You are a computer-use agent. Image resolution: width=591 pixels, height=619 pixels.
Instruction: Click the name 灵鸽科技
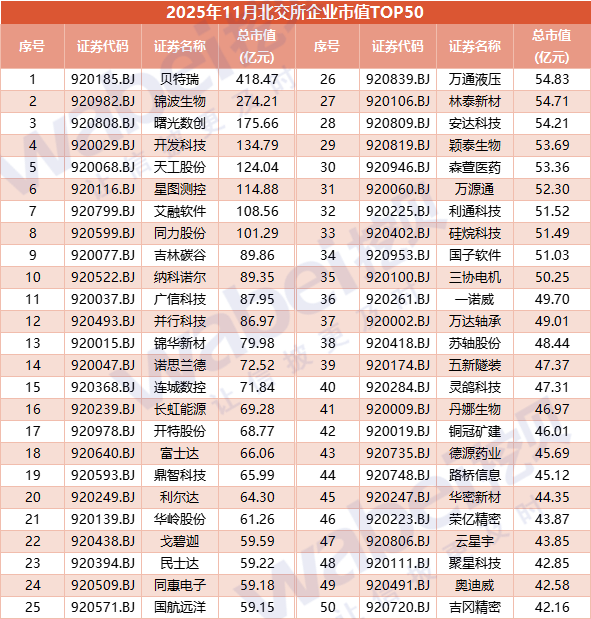(x=475, y=388)
